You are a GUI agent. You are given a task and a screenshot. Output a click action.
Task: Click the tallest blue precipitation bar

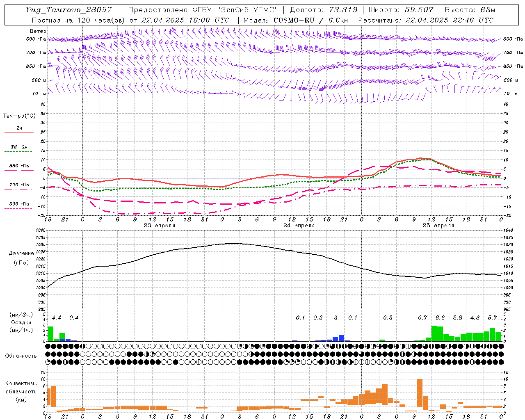click(x=341, y=338)
